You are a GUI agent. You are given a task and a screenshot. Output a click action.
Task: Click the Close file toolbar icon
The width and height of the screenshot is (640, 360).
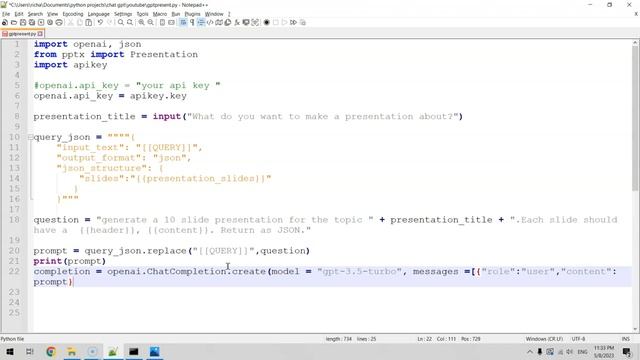(41, 22)
